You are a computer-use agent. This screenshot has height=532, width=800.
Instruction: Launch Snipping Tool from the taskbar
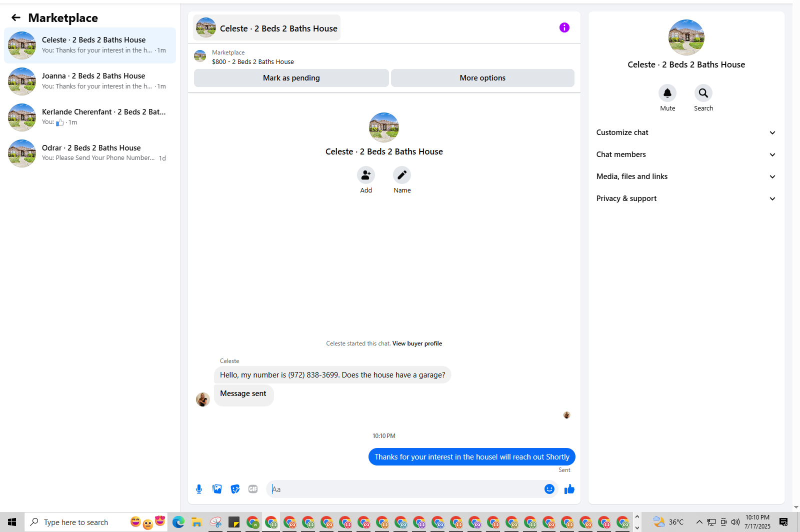tap(215, 522)
